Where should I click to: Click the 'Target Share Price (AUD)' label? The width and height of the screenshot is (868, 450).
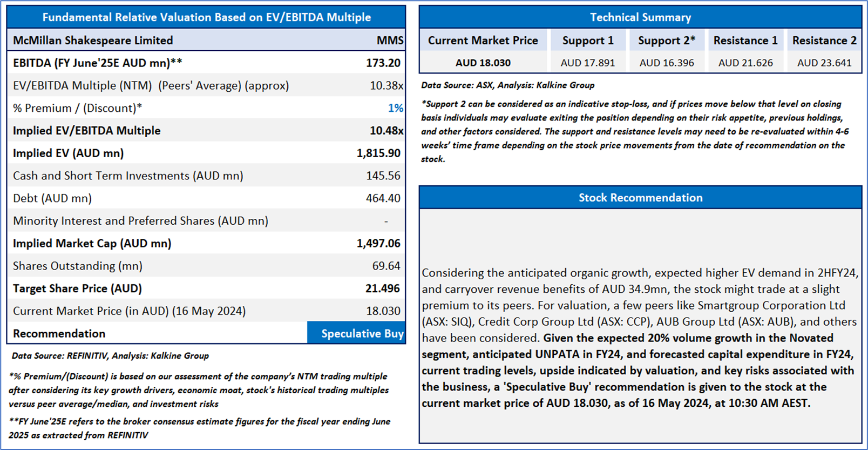point(78,288)
